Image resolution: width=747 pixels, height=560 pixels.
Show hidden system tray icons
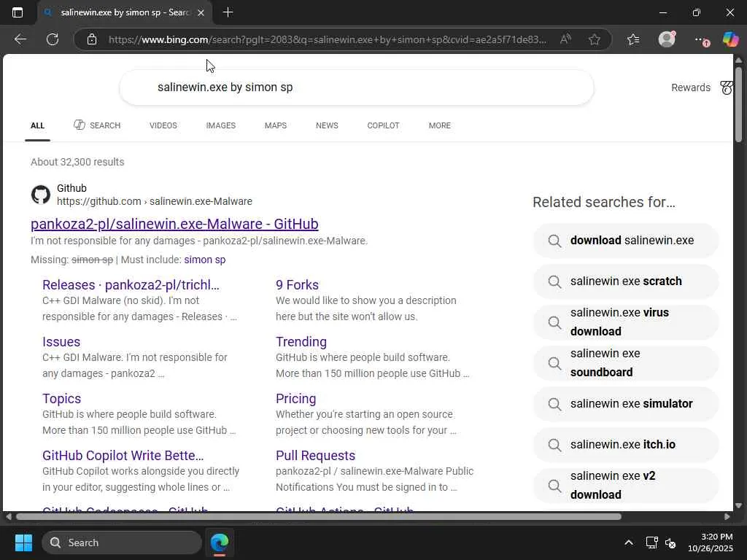tap(629, 542)
